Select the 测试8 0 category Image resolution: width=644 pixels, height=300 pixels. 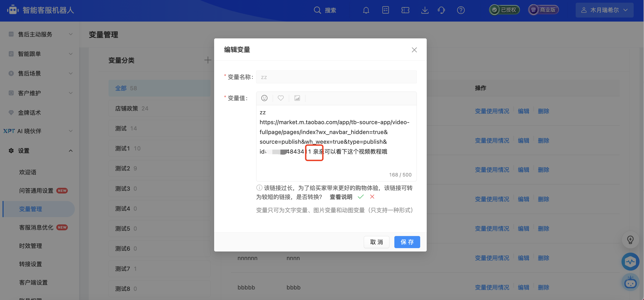160,289
